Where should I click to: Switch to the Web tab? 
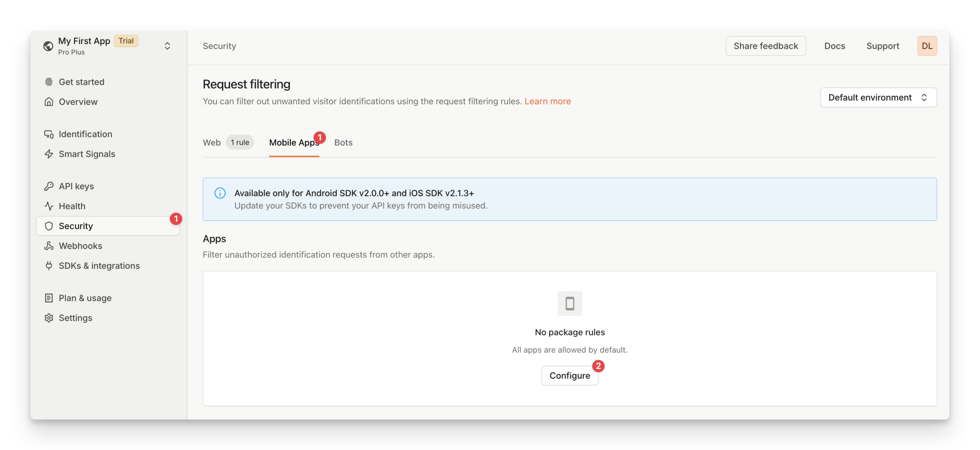211,143
